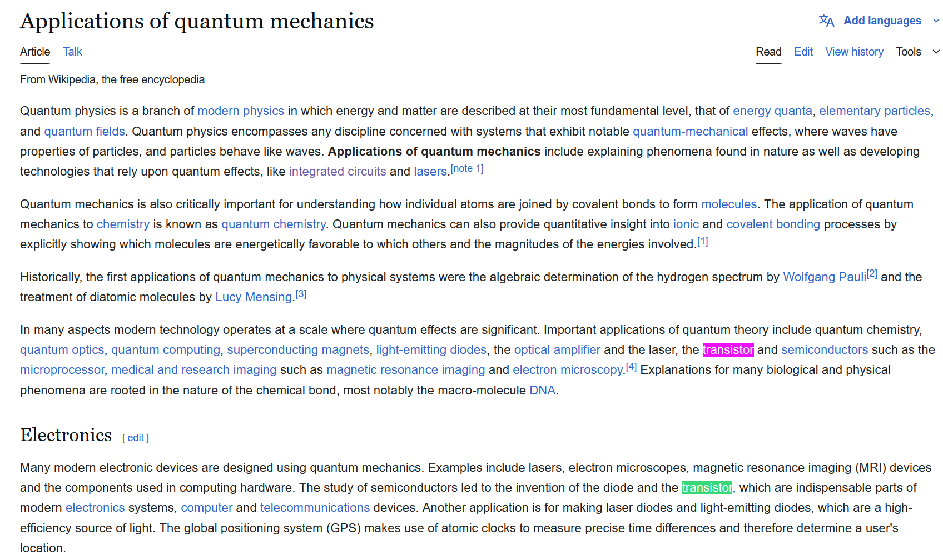Click the magenta highlighted transistor link
Image resolution: width=943 pixels, height=560 pixels.
728,350
